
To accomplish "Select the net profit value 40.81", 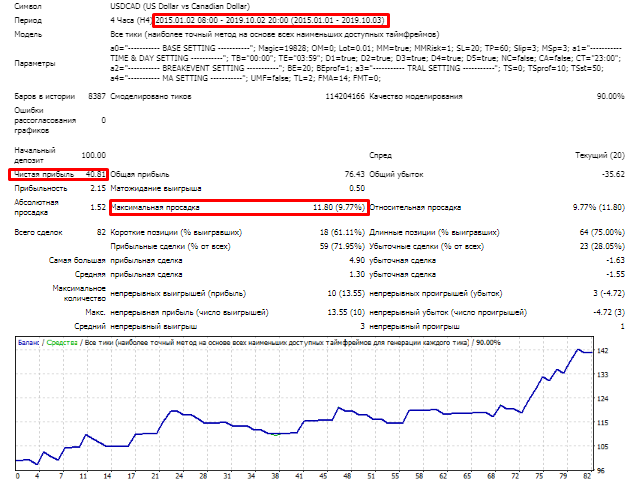I will coord(96,175).
